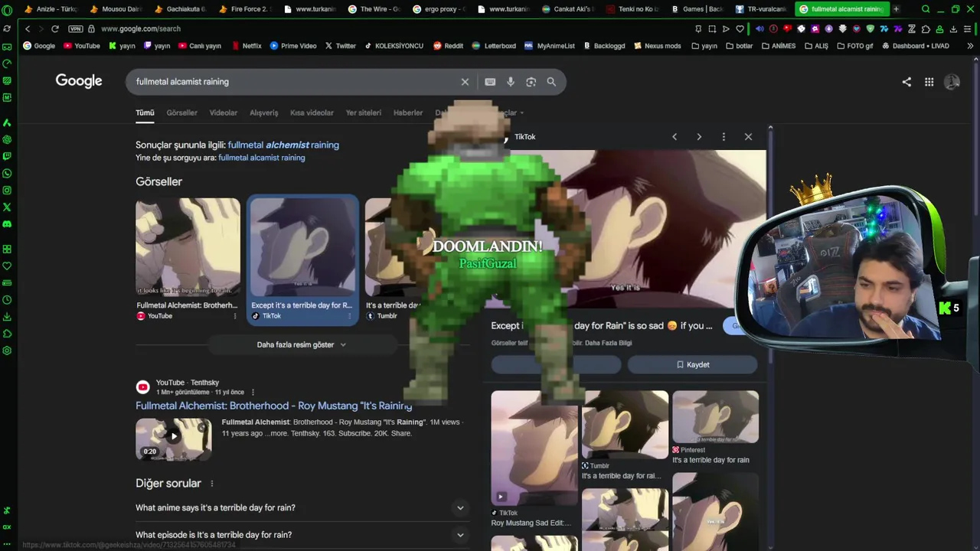Open the History clock icon in the sidebar

7,300
